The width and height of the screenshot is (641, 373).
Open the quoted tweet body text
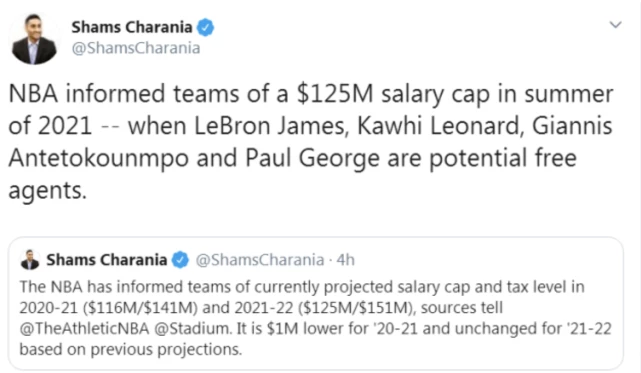coord(315,318)
